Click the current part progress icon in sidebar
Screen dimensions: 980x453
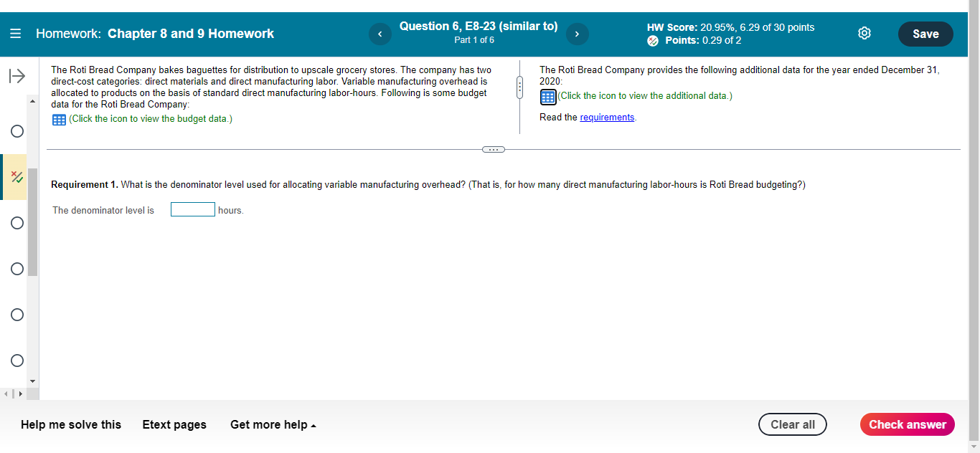tap(15, 177)
